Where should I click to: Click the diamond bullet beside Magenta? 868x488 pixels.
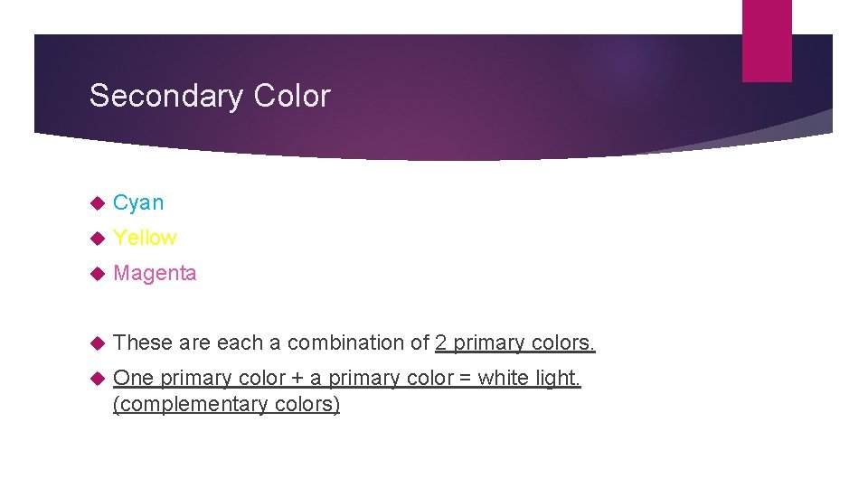pyautogui.click(x=98, y=273)
